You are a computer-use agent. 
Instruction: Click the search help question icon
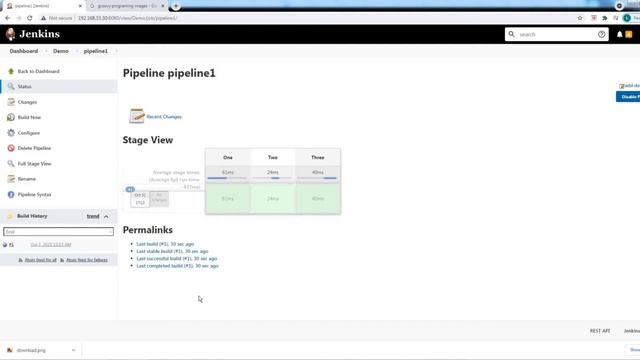point(601,35)
